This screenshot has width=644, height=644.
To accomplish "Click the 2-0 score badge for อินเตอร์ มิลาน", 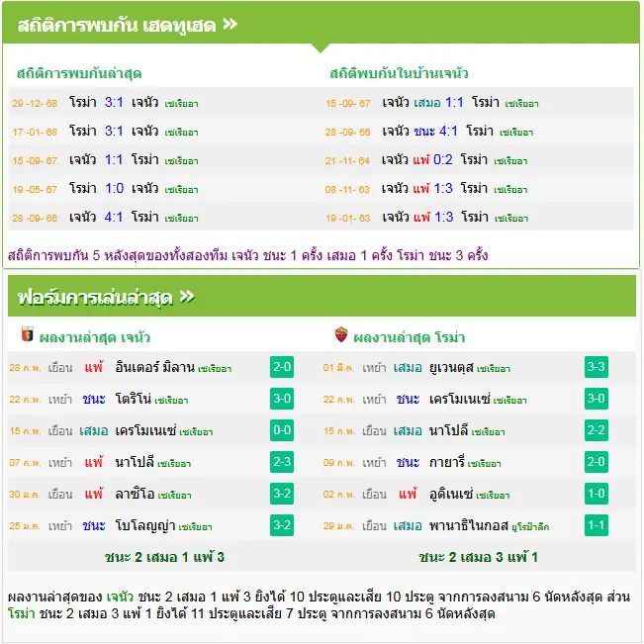I will click(282, 367).
